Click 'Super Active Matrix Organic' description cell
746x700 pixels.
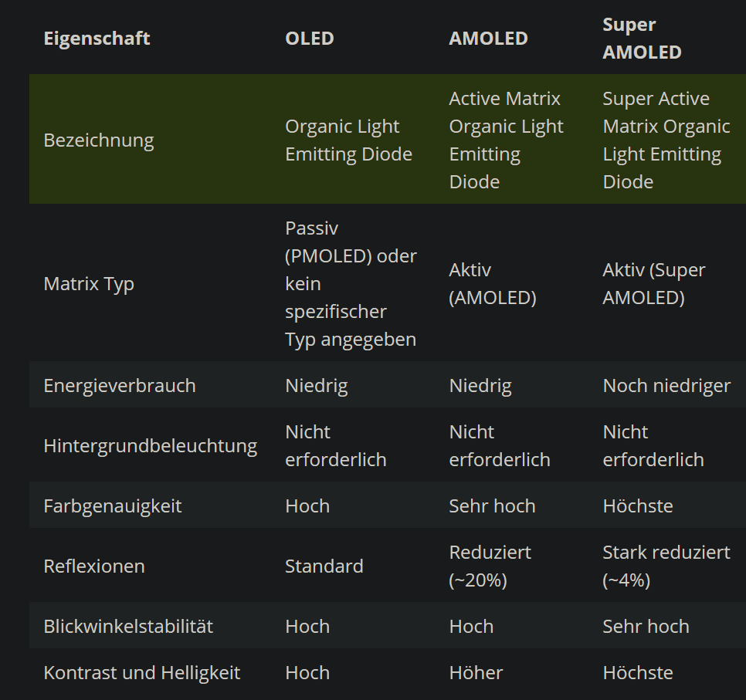point(666,140)
